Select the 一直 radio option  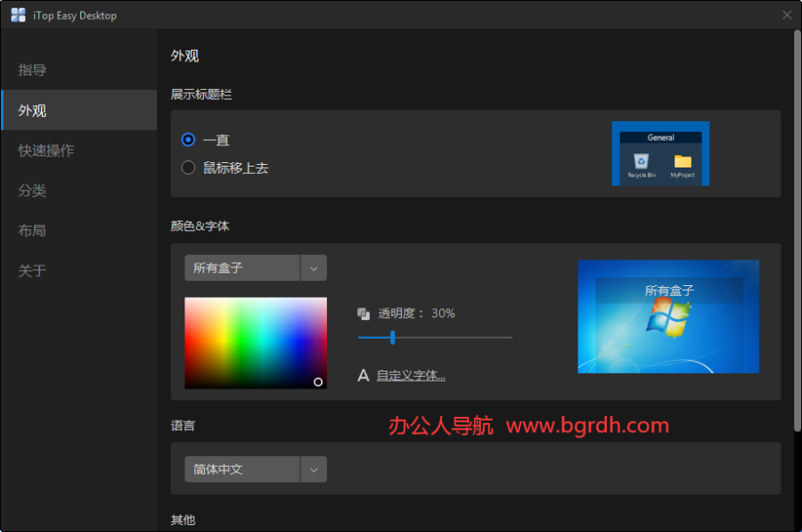pyautogui.click(x=188, y=140)
